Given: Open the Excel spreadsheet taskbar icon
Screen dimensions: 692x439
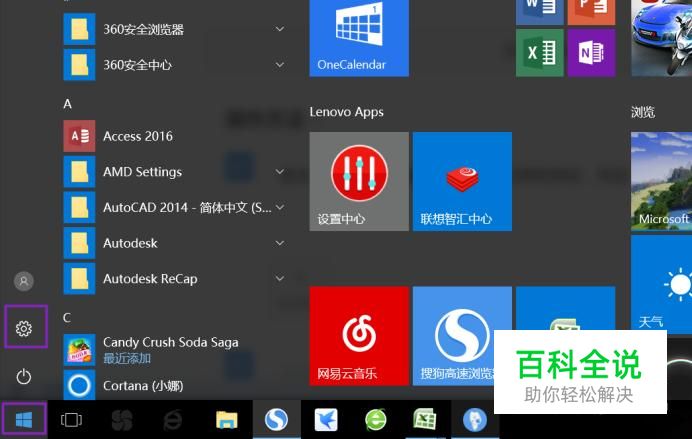Looking at the screenshot, I should [x=425, y=420].
